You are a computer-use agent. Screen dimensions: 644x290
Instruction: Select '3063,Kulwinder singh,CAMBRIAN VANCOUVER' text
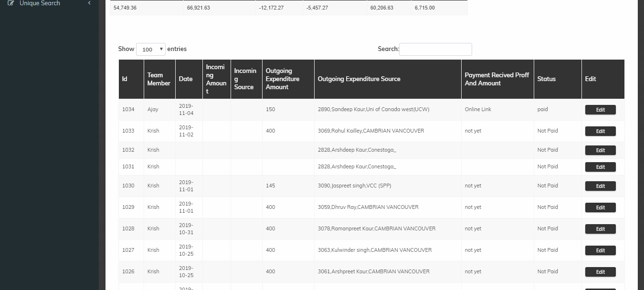(375, 250)
